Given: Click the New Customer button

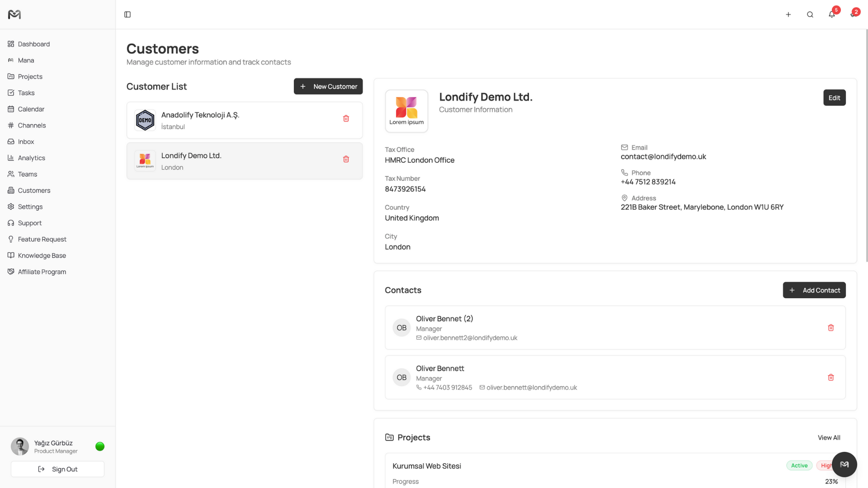Looking at the screenshot, I should point(328,86).
